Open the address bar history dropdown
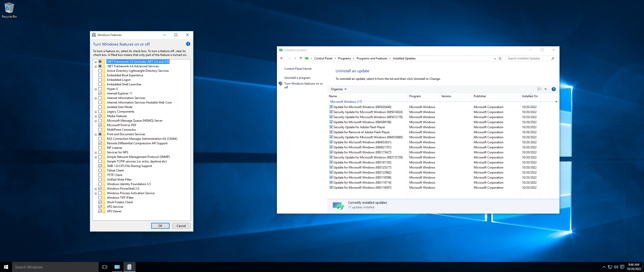Screen dimensions: 644x272 pos(495,58)
